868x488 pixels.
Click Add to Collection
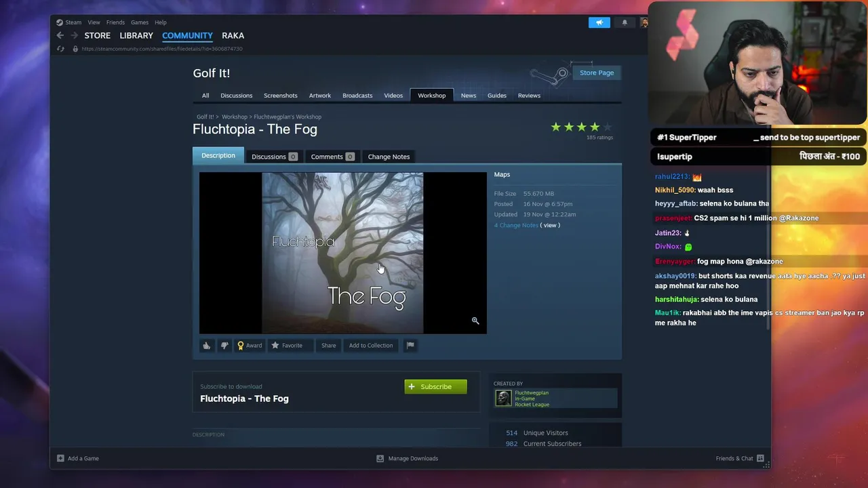[371, 346]
